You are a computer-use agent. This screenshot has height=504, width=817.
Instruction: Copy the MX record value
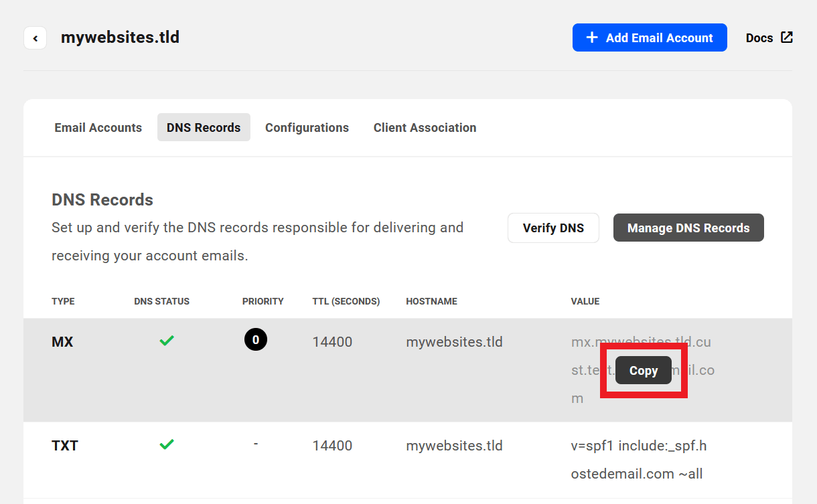pos(643,370)
